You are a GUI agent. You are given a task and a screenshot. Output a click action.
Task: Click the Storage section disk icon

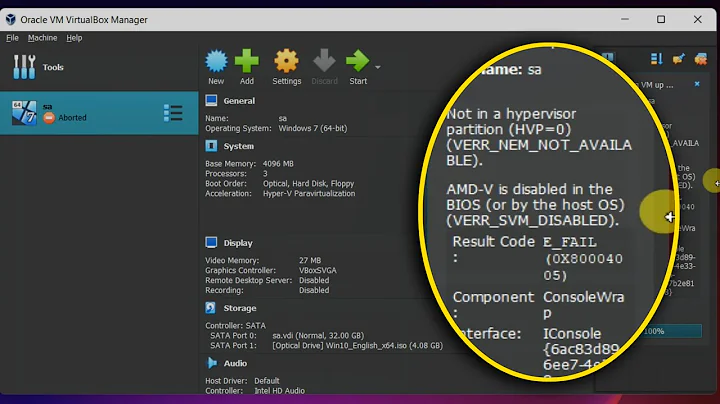pyautogui.click(x=211, y=308)
